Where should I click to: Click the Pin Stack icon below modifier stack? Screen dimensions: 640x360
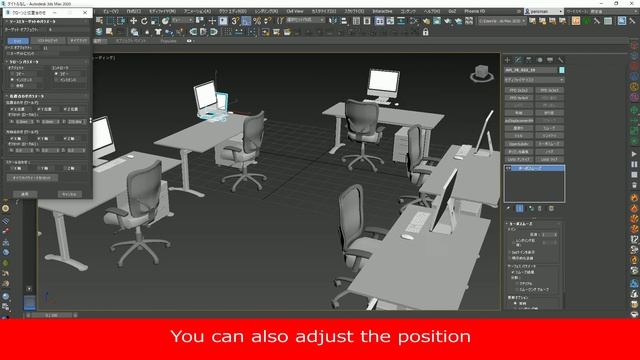(x=508, y=209)
